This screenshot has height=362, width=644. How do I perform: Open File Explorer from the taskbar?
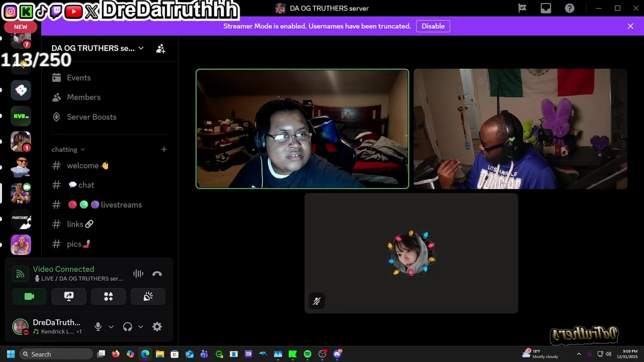tap(160, 354)
